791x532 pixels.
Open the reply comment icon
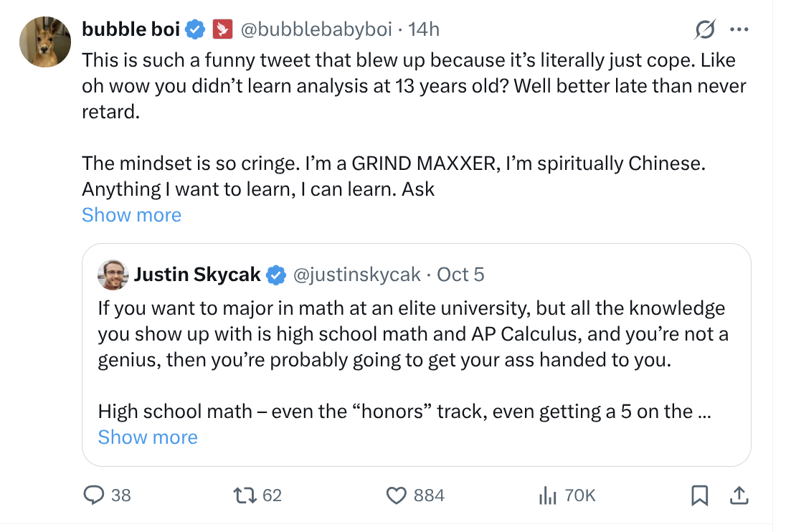pos(94,495)
